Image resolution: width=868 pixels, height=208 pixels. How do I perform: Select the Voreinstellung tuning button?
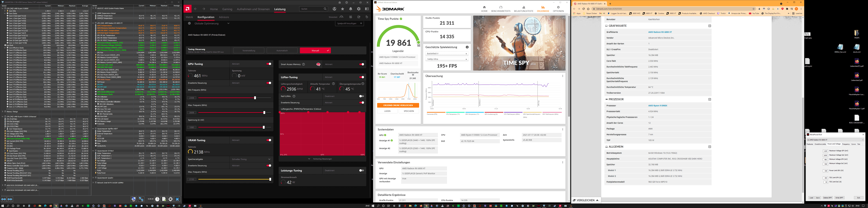pos(249,51)
